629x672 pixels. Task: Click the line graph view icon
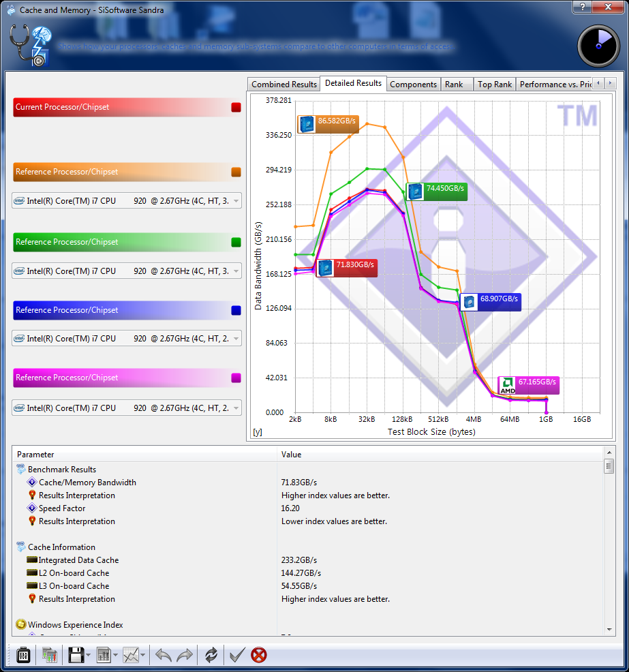[x=131, y=655]
